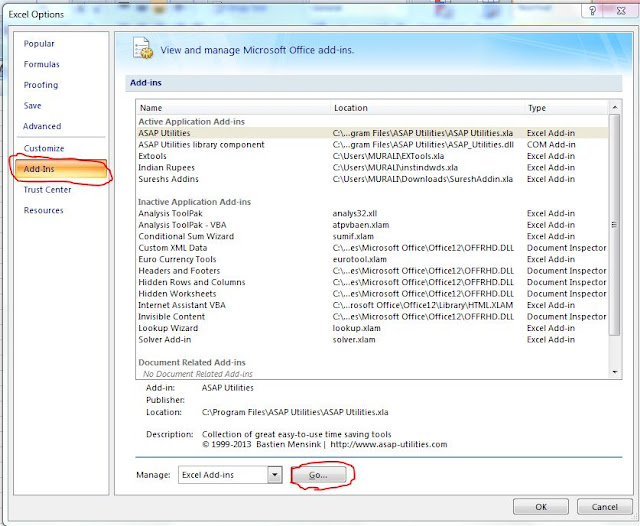The height and width of the screenshot is (526, 640).
Task: Click the list scroll up arrow
Action: click(x=615, y=107)
